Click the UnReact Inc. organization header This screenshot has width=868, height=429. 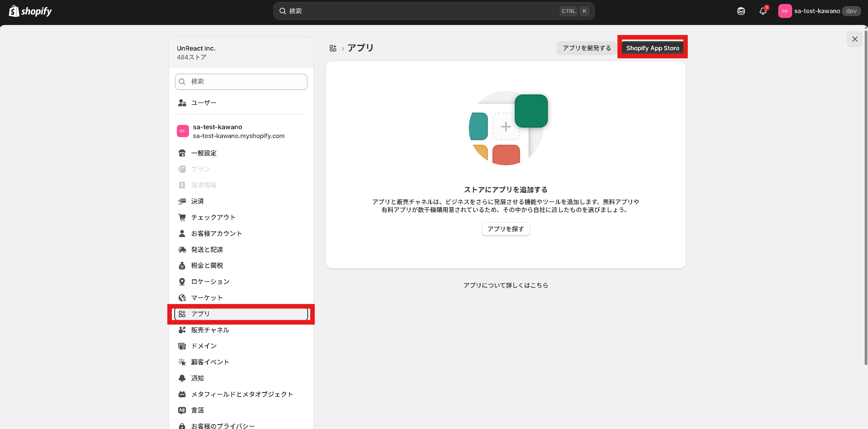pyautogui.click(x=241, y=53)
